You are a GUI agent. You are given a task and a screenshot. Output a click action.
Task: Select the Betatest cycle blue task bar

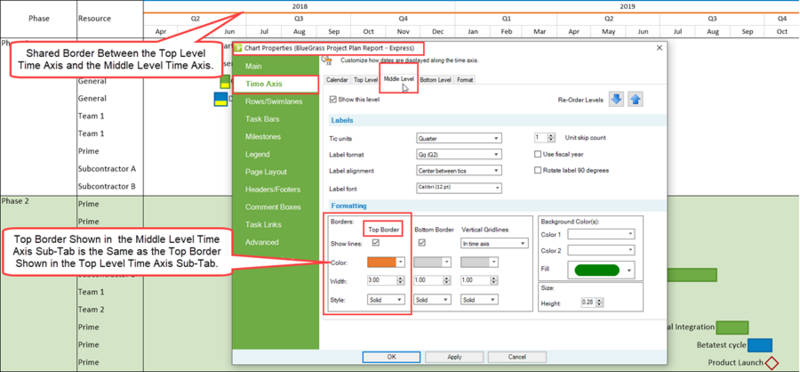tap(760, 345)
